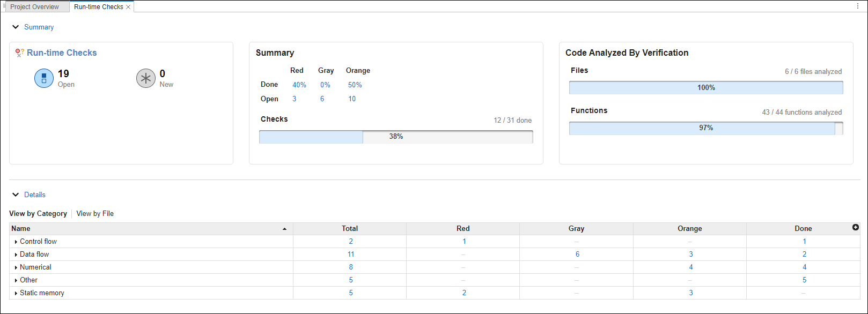This screenshot has height=314, width=868.
Task: Switch to View by File
Action: pos(95,213)
